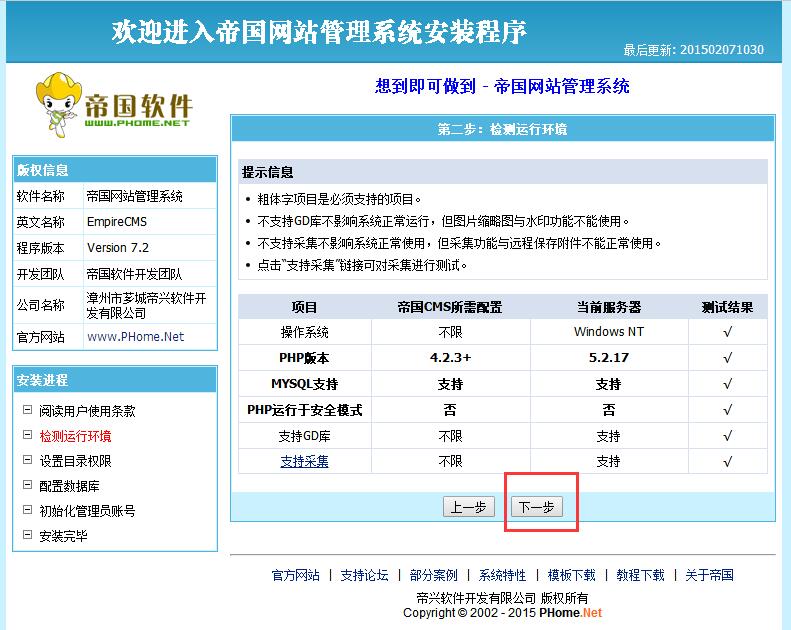The image size is (791, 630).
Task: Click the 帝国软件开发团队 value
Action: point(134,274)
